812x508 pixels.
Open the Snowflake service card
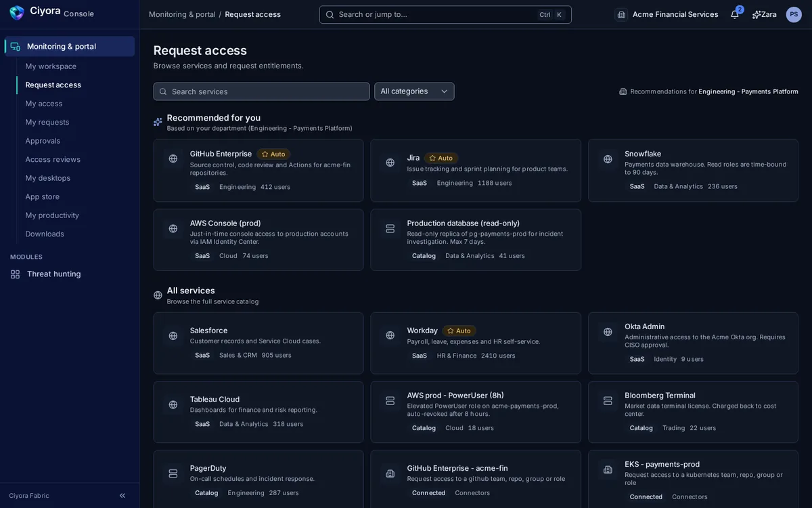click(693, 171)
